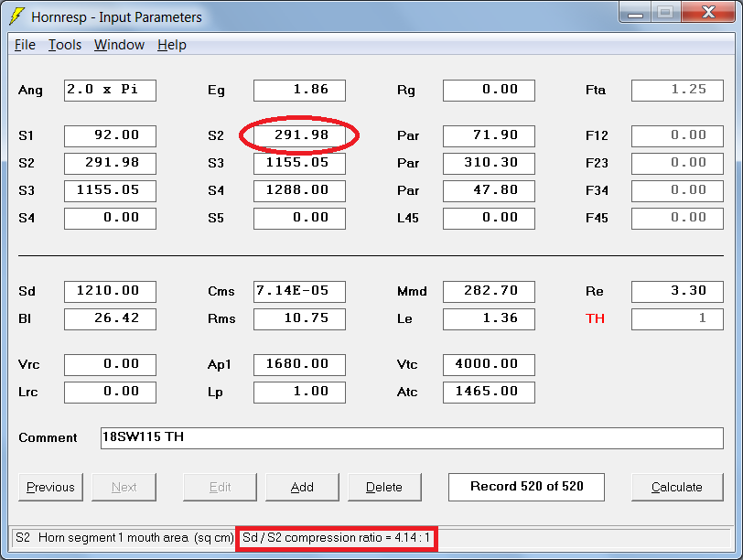
Task: Select the Ang field 2.0 x Pi
Action: pos(110,91)
